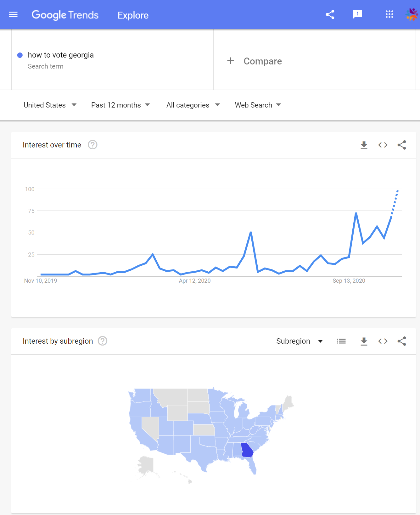Share the Interest over time chart
The height and width of the screenshot is (515, 420).
(402, 145)
